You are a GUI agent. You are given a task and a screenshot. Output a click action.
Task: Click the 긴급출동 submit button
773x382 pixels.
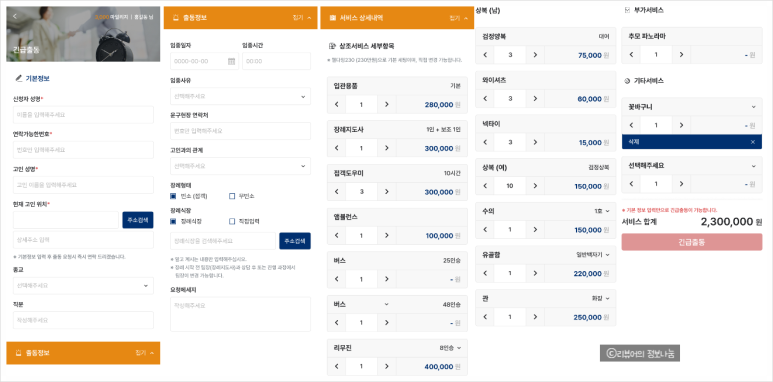pos(692,242)
